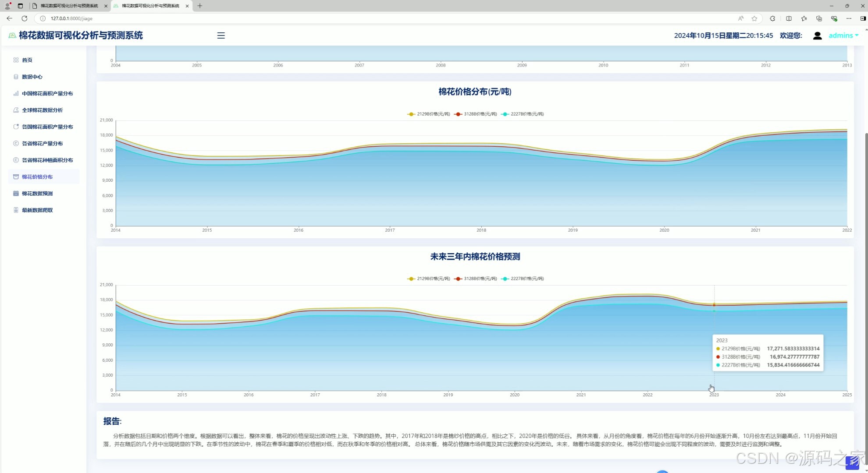Screen dimensions: 868x473
Task: Expand the admins user dropdown
Action: point(843,35)
